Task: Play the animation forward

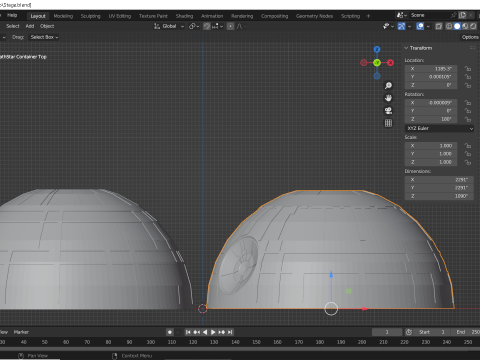Action: click(x=213, y=332)
